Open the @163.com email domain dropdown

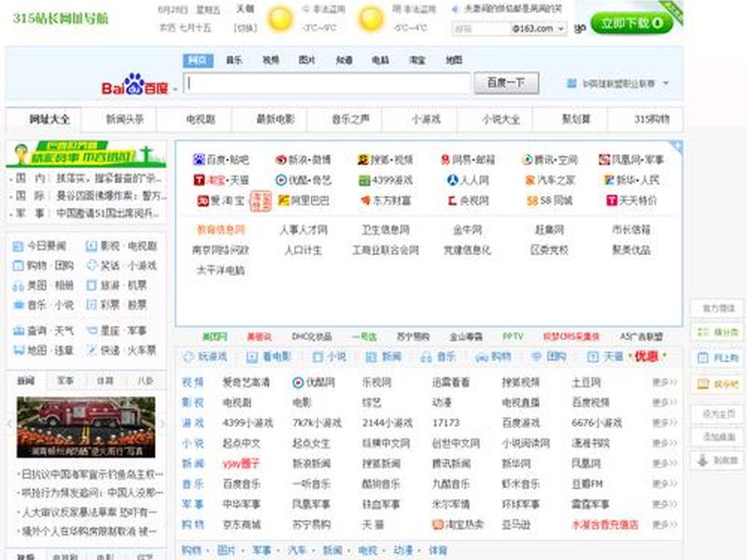(x=561, y=29)
